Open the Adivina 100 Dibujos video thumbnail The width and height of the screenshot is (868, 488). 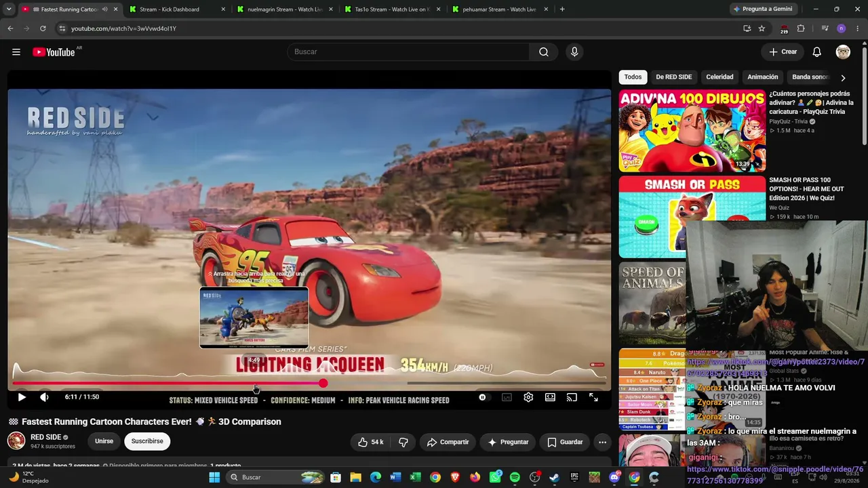point(692,131)
